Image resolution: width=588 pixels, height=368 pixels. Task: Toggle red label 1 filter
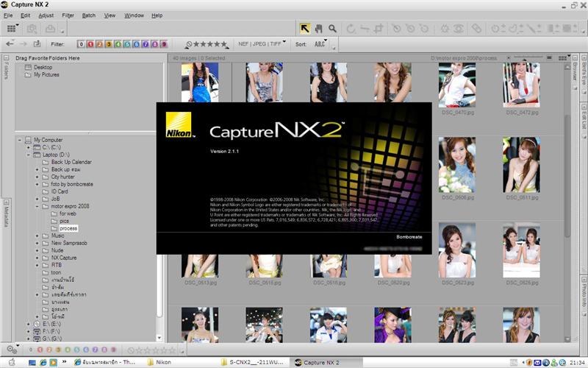90,44
